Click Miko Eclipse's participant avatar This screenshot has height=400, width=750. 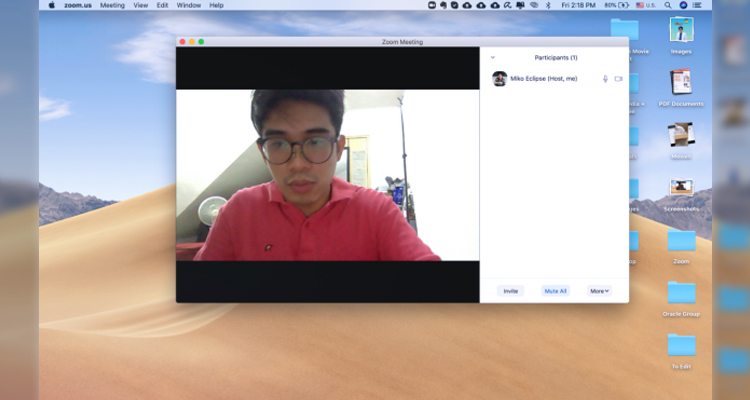click(x=499, y=78)
